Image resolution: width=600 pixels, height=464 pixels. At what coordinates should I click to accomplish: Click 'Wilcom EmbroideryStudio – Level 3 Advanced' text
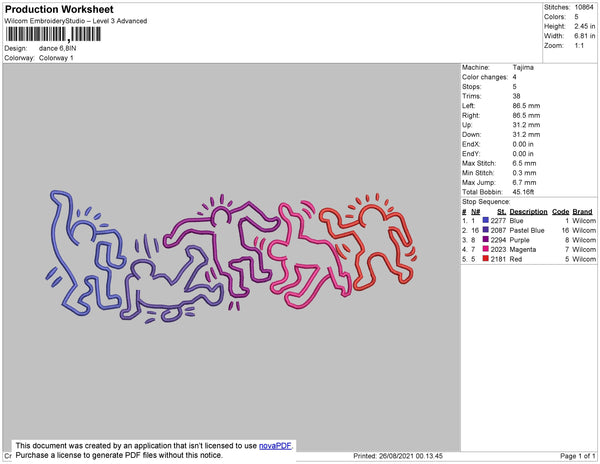coord(76,21)
